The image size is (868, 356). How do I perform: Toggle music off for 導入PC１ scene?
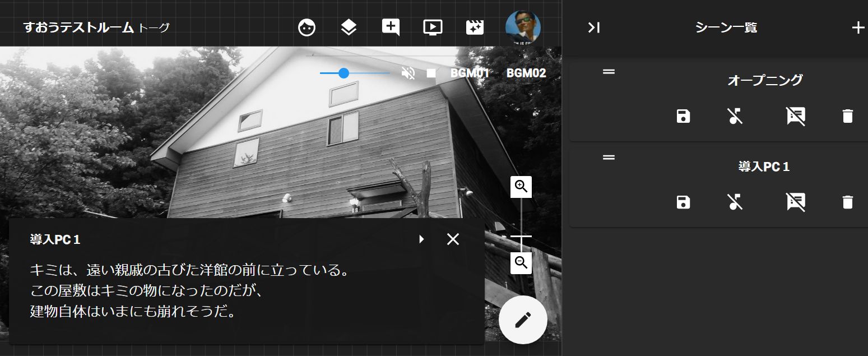click(x=735, y=202)
